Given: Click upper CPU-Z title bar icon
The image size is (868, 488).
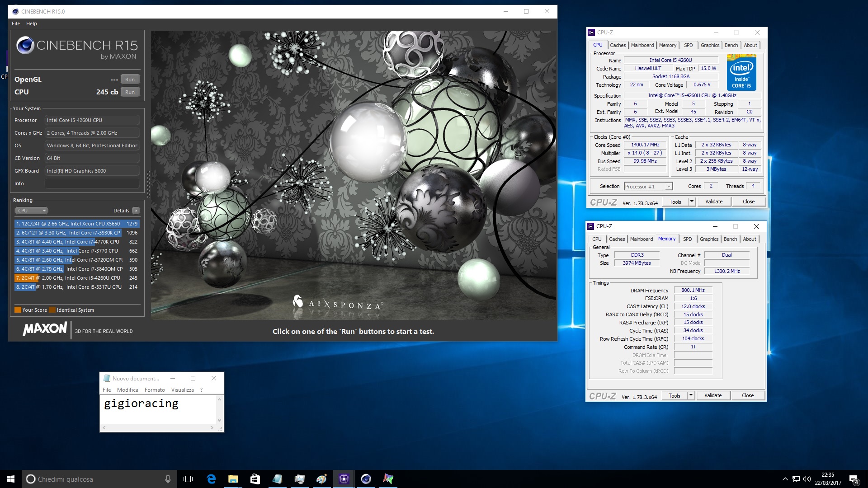Looking at the screenshot, I should (x=591, y=33).
